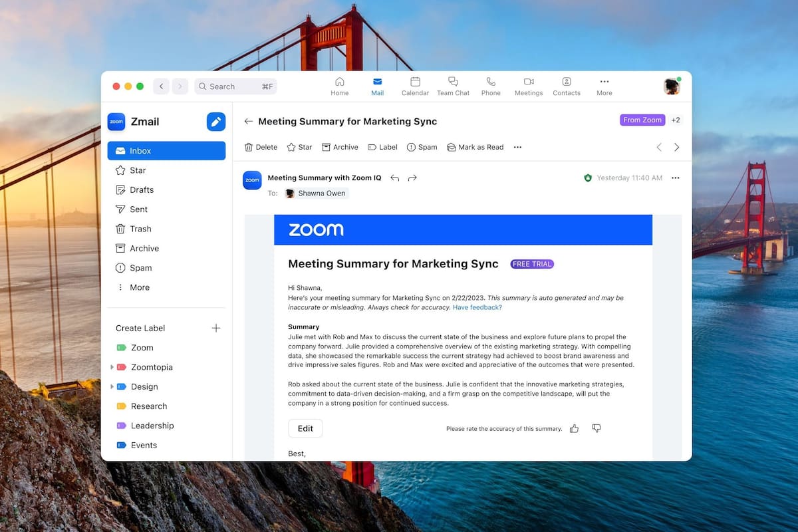The width and height of the screenshot is (798, 532).
Task: Open the Meetings tab
Action: click(x=528, y=86)
